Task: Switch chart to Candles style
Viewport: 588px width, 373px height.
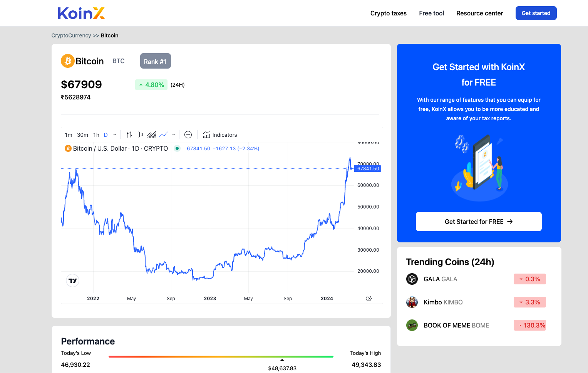Action: (140, 134)
